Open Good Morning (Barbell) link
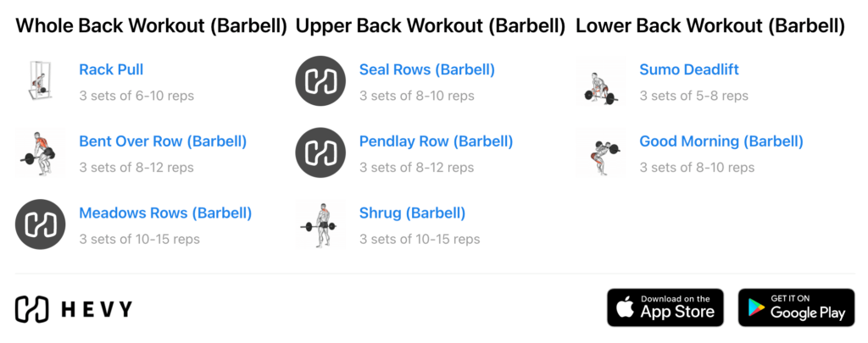 pos(721,141)
